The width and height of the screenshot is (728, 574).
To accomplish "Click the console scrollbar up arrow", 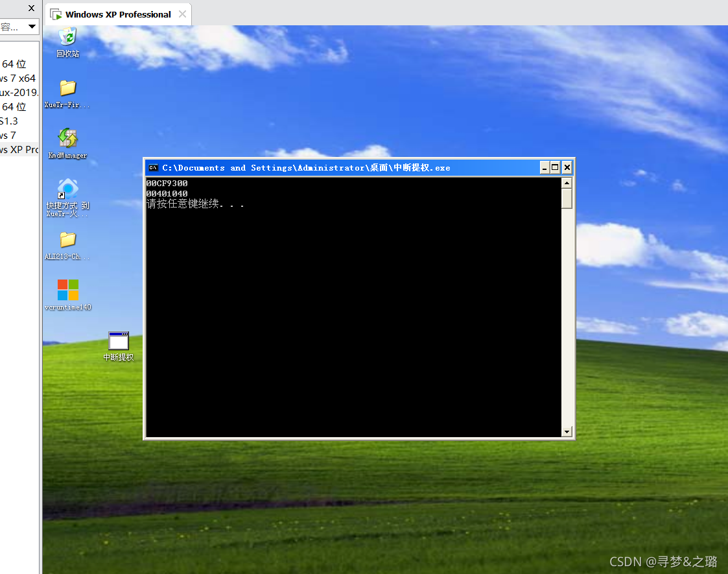I will [567, 183].
